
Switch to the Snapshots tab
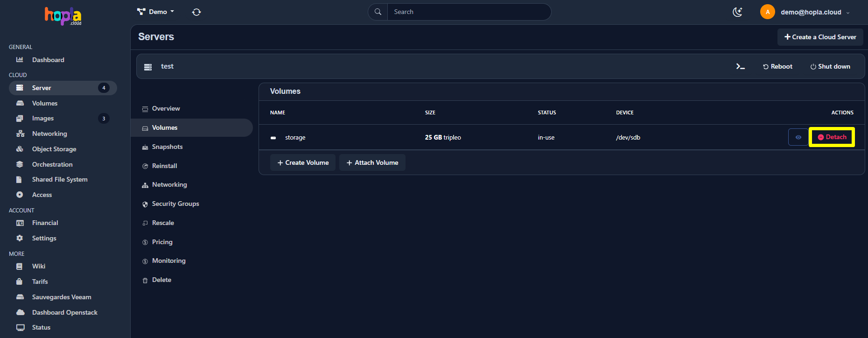click(167, 147)
